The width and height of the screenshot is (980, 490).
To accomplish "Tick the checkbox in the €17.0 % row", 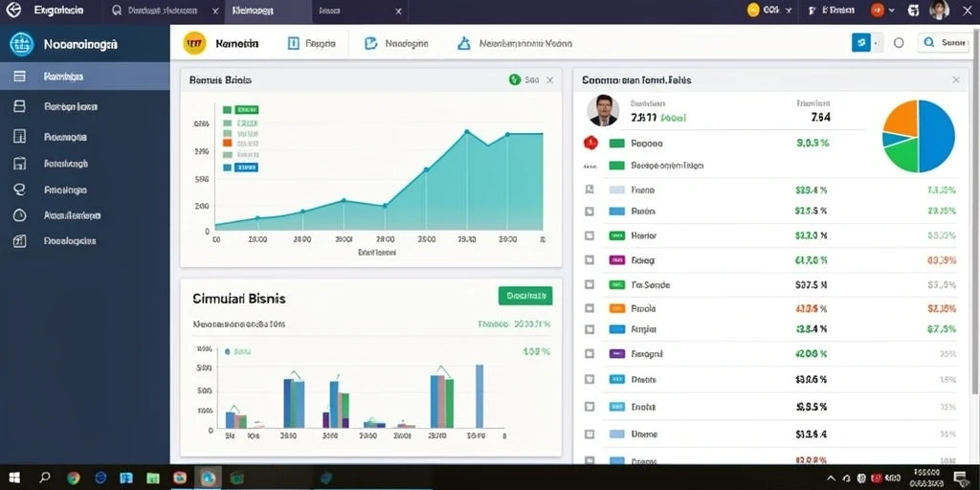I will click(589, 260).
